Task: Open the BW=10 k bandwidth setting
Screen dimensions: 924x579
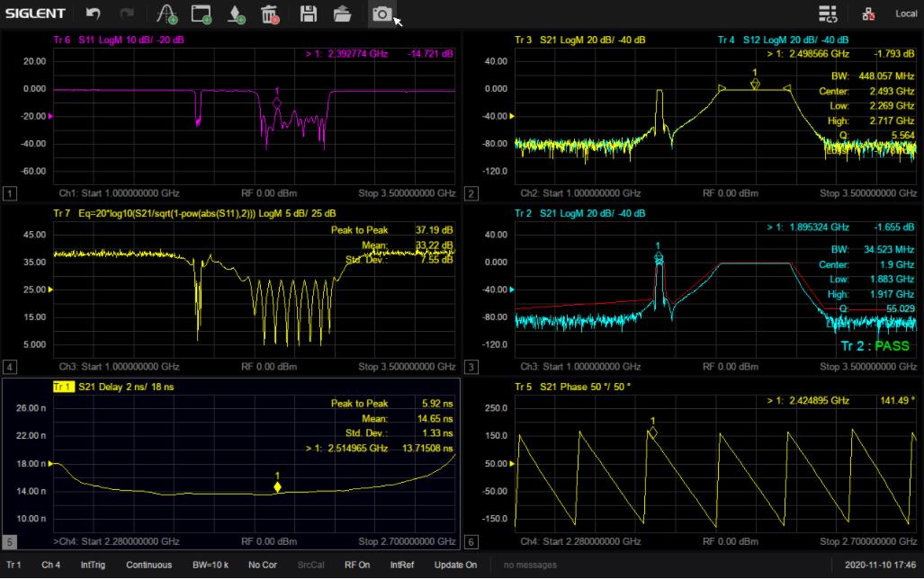Action: (211, 565)
